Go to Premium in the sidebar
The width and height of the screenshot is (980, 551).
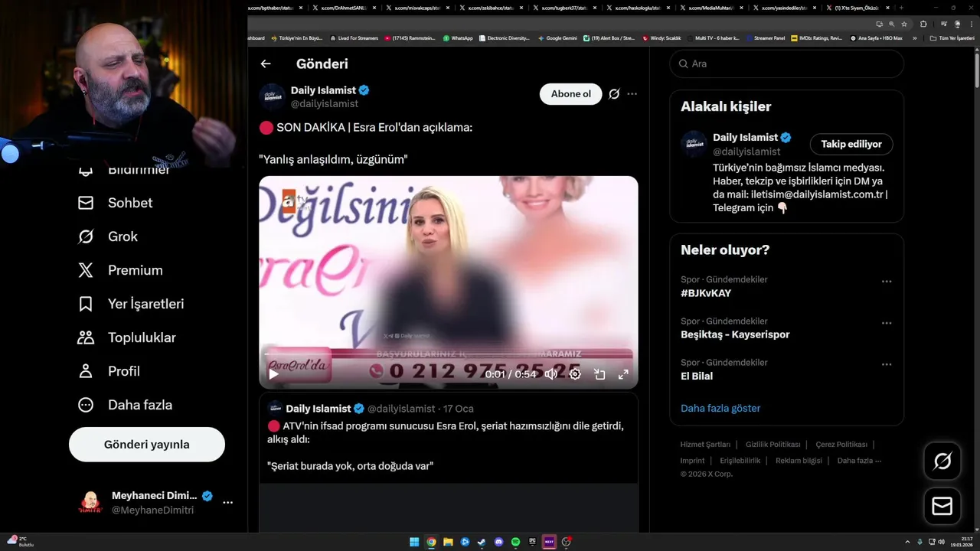click(x=120, y=270)
